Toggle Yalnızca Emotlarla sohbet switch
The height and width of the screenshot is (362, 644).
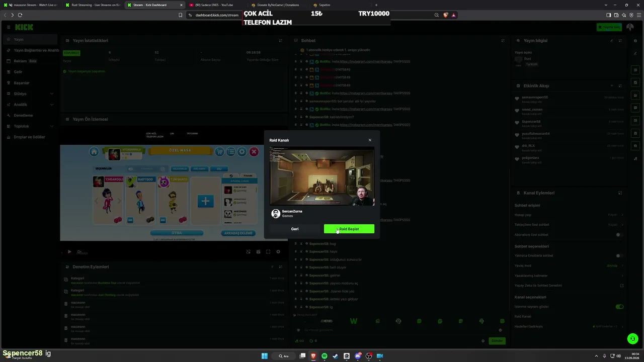[619, 255]
